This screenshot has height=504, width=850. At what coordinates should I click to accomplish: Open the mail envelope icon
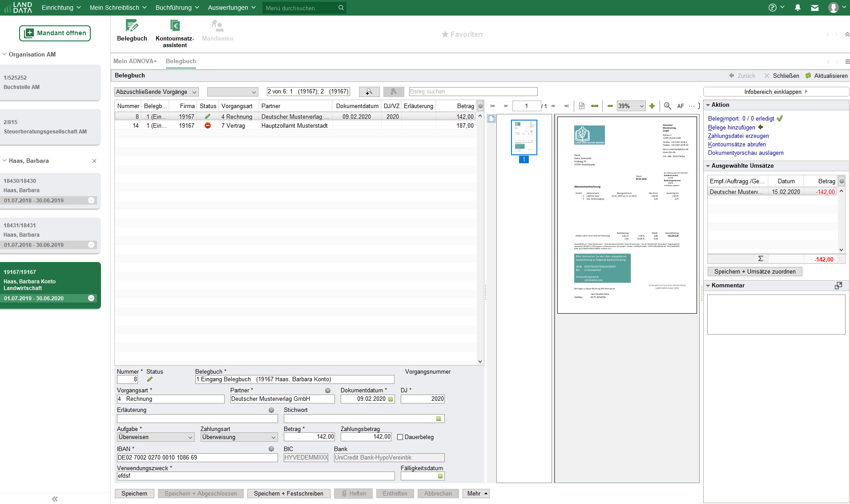[814, 8]
